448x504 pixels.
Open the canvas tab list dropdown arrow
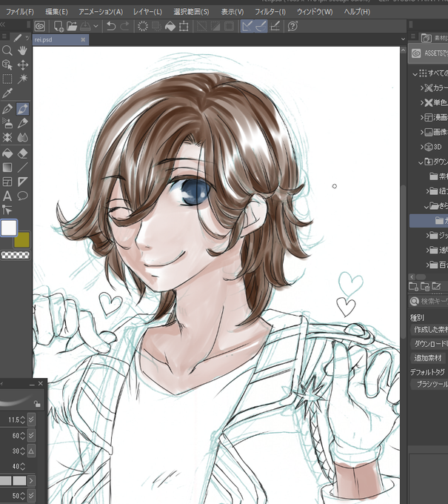404,39
